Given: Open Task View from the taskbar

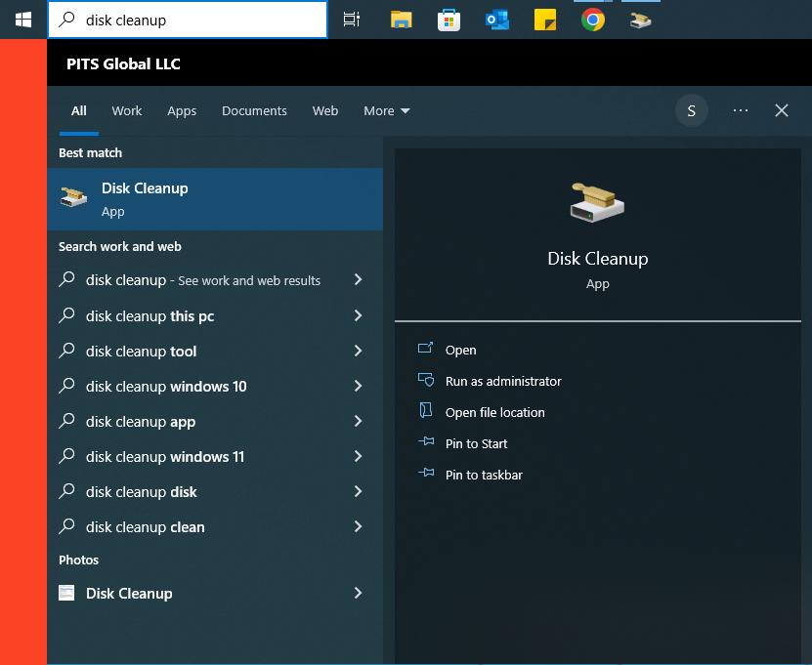Looking at the screenshot, I should (352, 20).
